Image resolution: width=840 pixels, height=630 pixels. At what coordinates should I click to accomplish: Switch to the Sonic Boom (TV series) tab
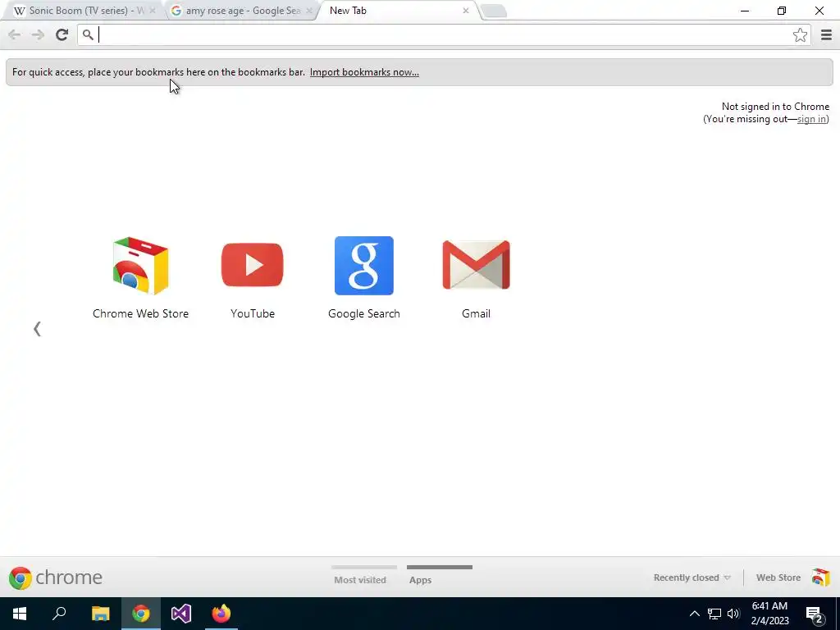tap(81, 11)
